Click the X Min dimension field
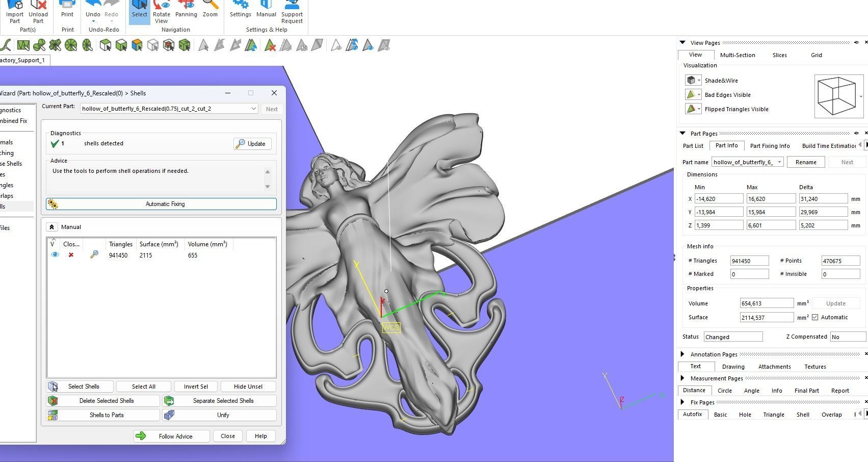 click(x=719, y=199)
